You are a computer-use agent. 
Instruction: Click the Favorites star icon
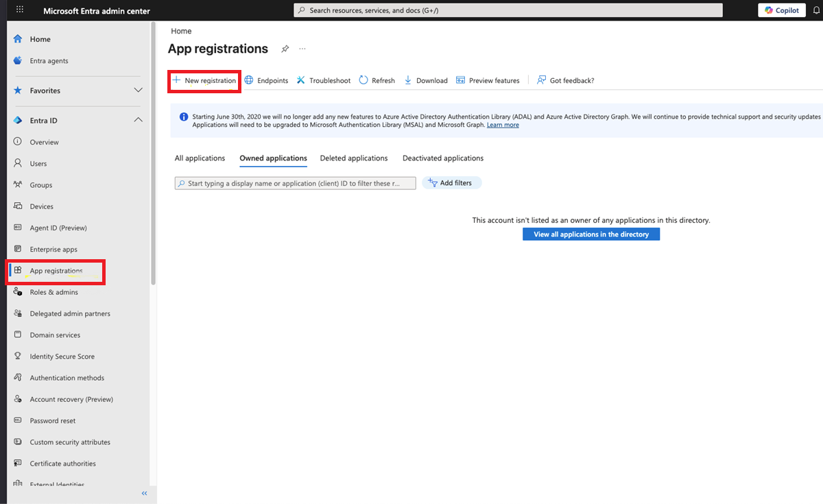click(x=18, y=91)
